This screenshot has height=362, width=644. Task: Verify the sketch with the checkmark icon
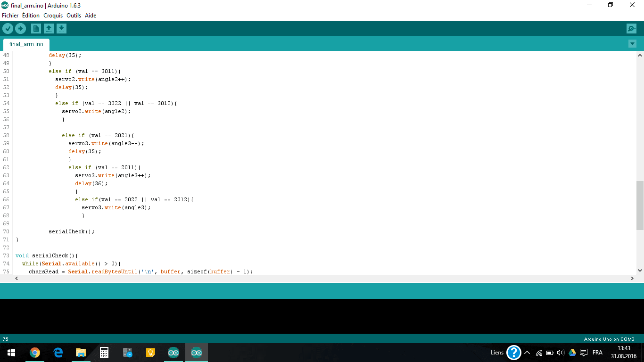coord(8,28)
